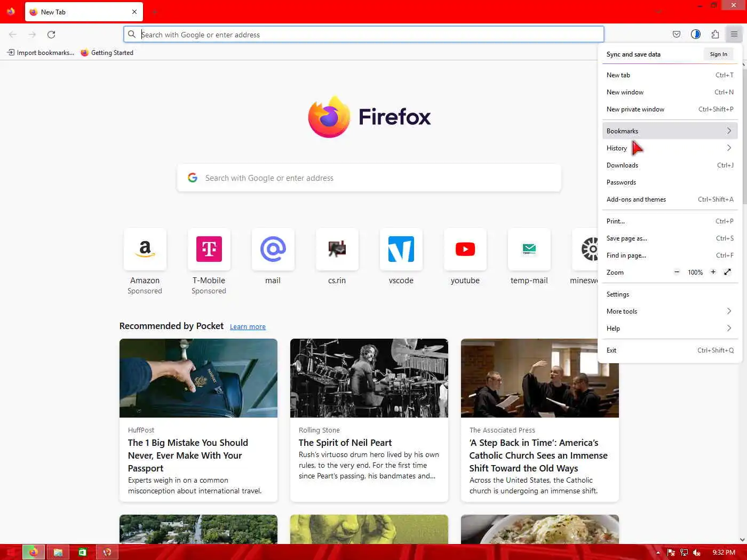Screen dimensions: 747x560
Task: Click Learn more link beside Pocket
Action: pos(248,327)
